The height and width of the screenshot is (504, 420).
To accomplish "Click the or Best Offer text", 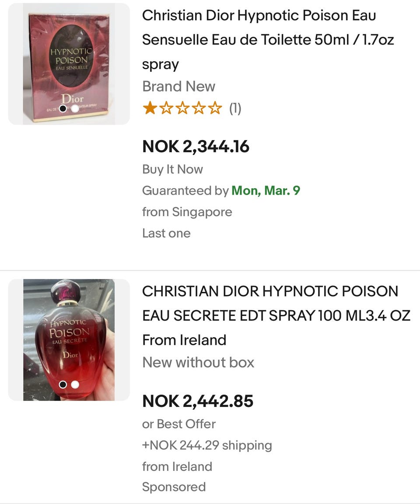I will pyautogui.click(x=179, y=424).
